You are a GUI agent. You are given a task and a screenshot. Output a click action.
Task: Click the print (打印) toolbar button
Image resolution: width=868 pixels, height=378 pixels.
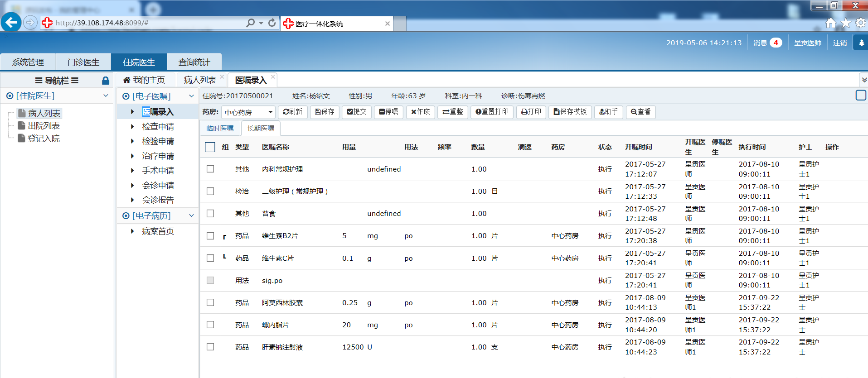click(x=531, y=112)
